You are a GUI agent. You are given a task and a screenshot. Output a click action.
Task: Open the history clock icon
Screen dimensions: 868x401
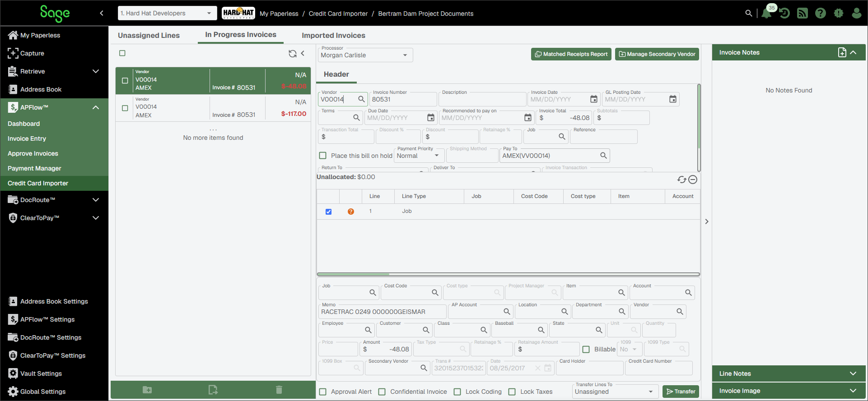point(784,14)
